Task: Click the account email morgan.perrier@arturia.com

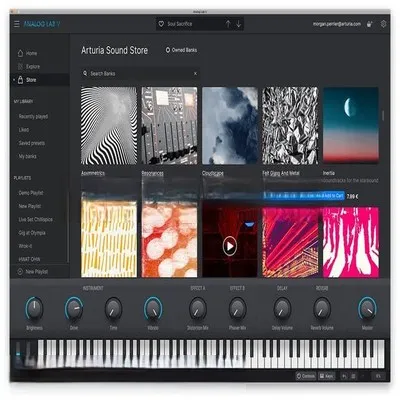Action: tap(337, 24)
